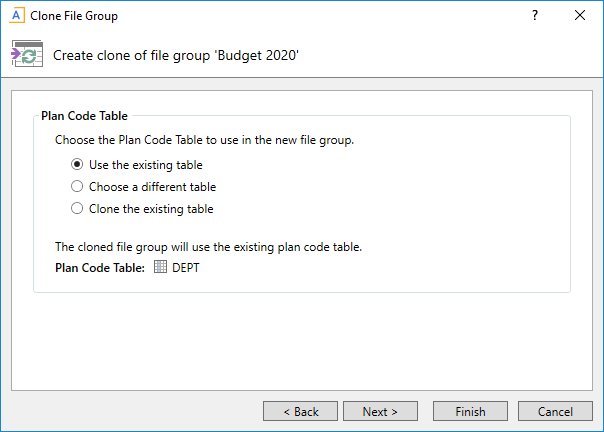Select 'Choose a different table' option
The width and height of the screenshot is (604, 432).
pos(77,187)
